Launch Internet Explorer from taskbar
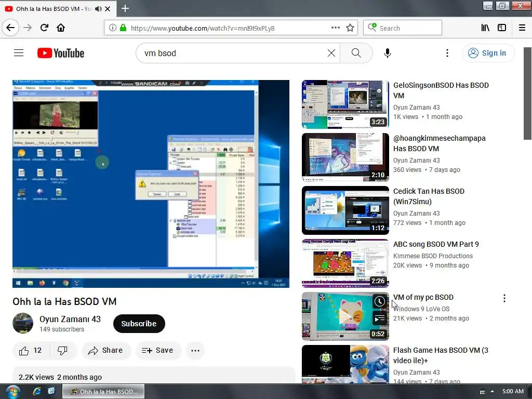 pos(37,392)
